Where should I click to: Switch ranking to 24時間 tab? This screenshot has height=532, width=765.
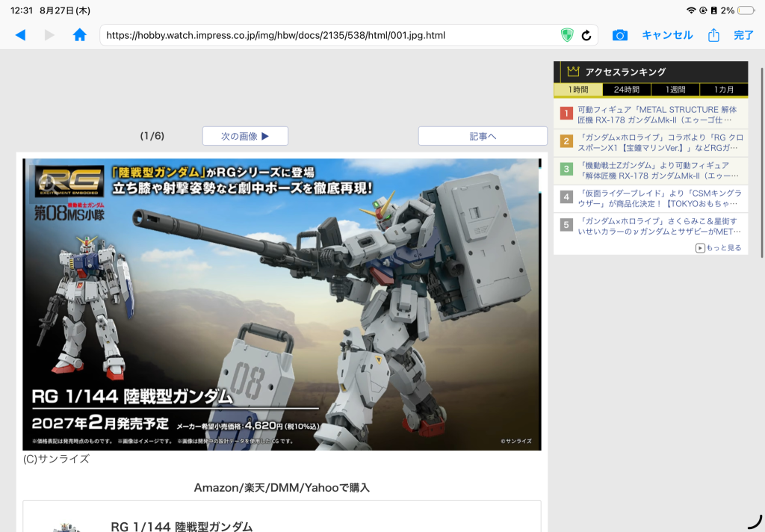[627, 90]
